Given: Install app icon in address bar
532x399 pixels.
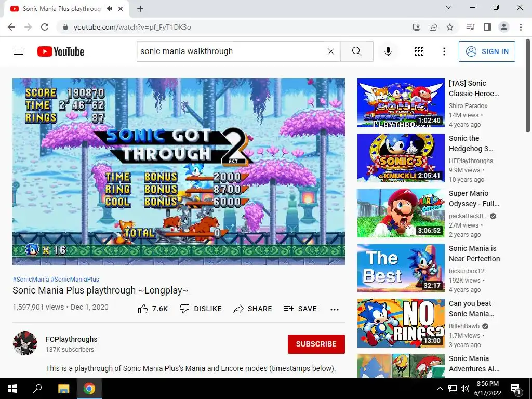Looking at the screenshot, I should click(417, 27).
